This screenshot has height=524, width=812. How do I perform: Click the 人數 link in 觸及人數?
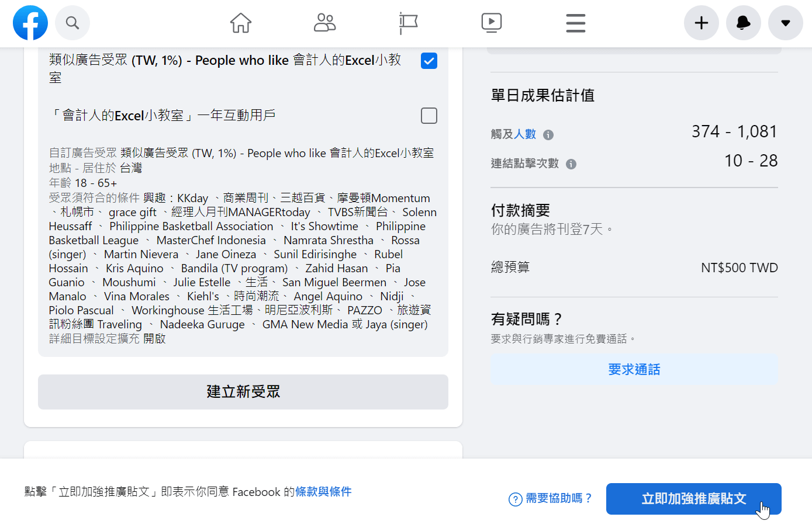525,134
